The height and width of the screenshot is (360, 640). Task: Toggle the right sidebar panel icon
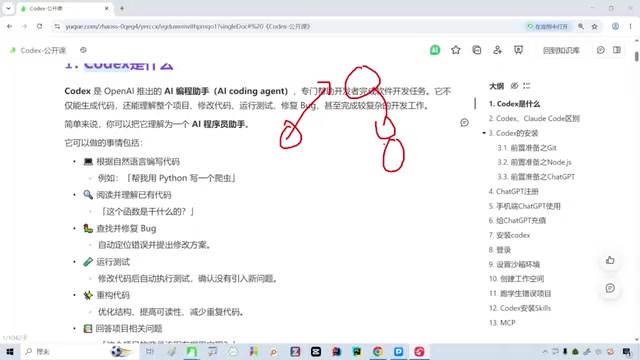(617, 50)
